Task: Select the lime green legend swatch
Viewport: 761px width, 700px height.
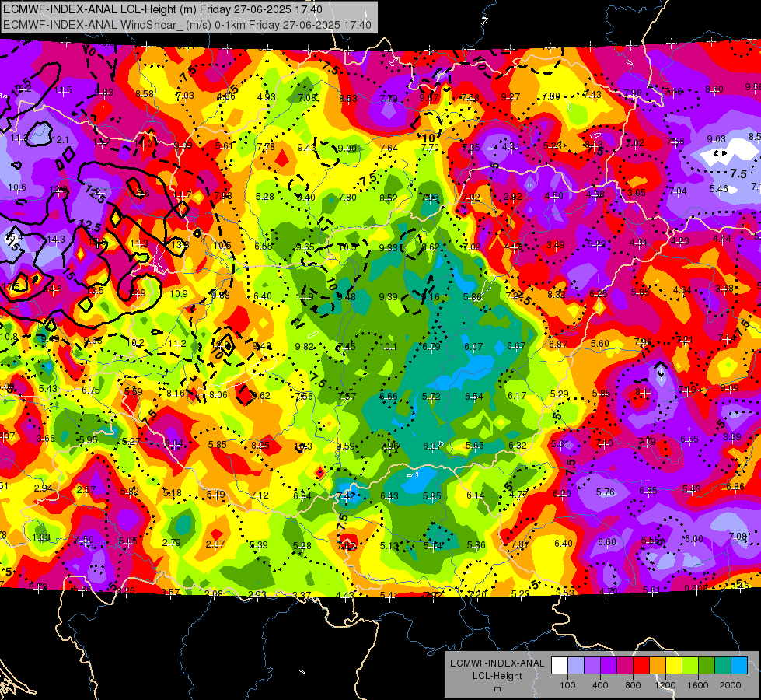Action: coord(690,666)
